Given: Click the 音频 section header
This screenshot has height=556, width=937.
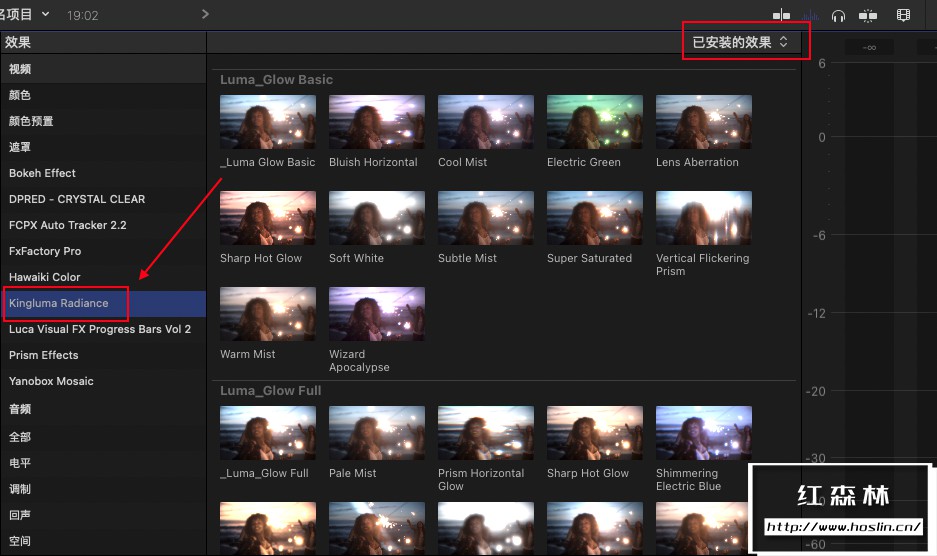Looking at the screenshot, I should pyautogui.click(x=103, y=410).
